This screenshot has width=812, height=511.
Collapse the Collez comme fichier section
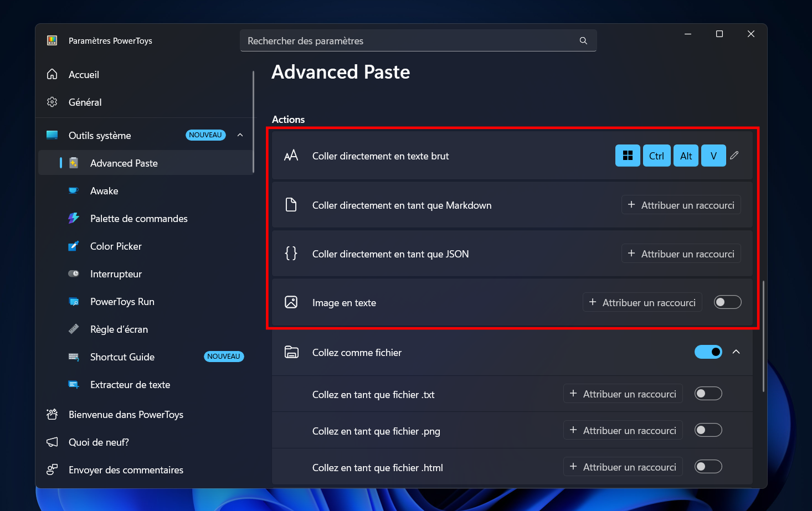pyautogui.click(x=736, y=352)
